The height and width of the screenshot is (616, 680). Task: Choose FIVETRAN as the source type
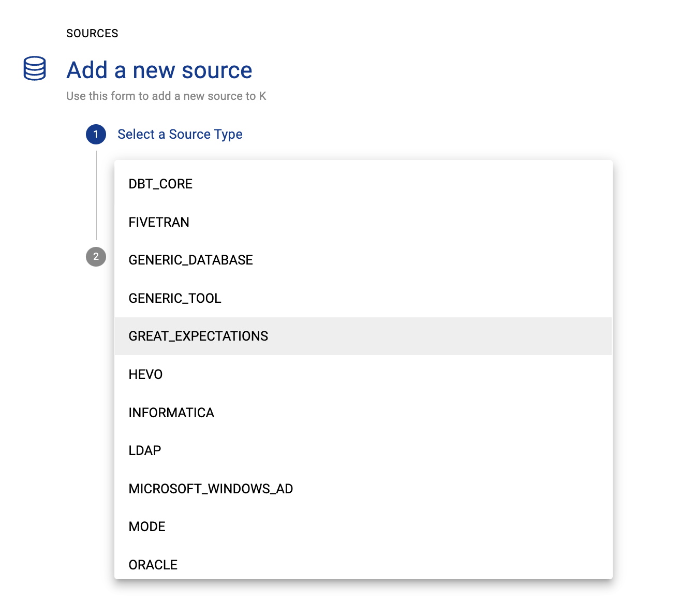(x=159, y=223)
